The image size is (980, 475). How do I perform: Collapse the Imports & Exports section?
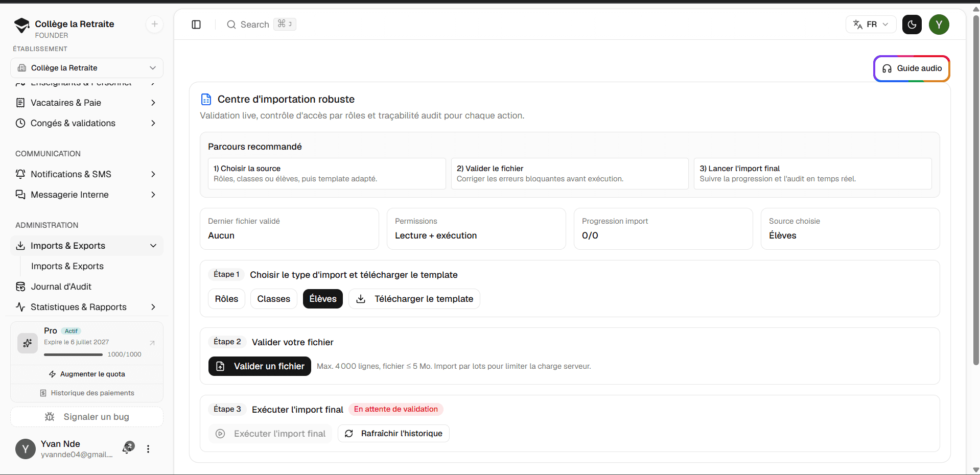click(x=87, y=246)
